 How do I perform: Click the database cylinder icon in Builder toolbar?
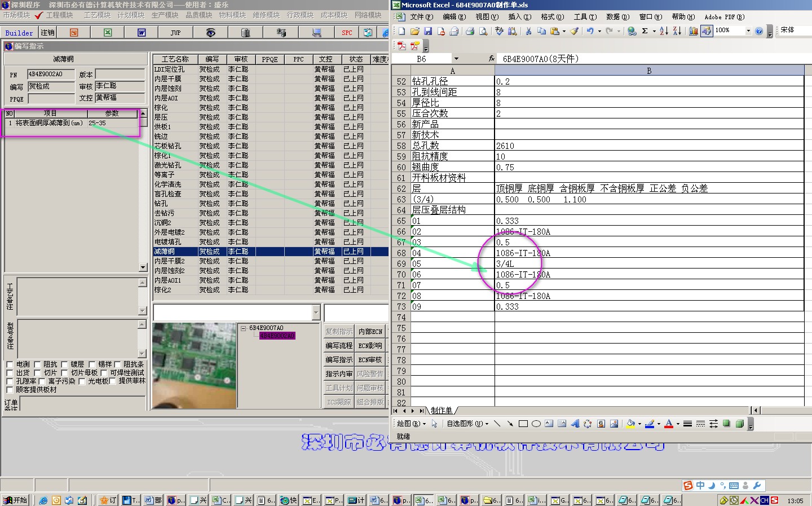pos(245,33)
